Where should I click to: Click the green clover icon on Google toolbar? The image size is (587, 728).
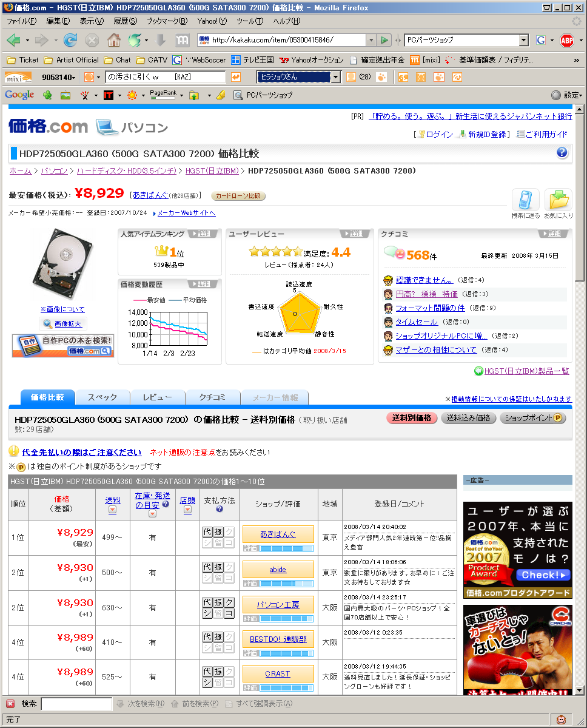[x=47, y=95]
